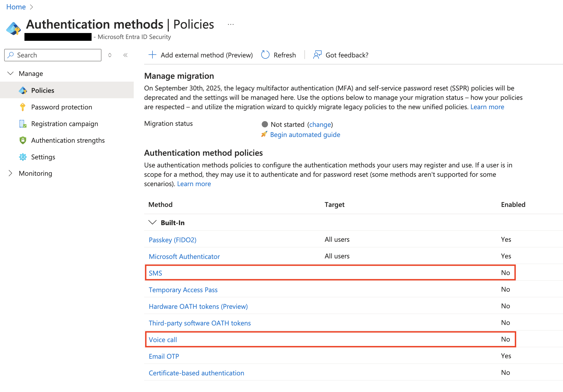Click change link for migration status
The image size is (563, 392).
[320, 125]
